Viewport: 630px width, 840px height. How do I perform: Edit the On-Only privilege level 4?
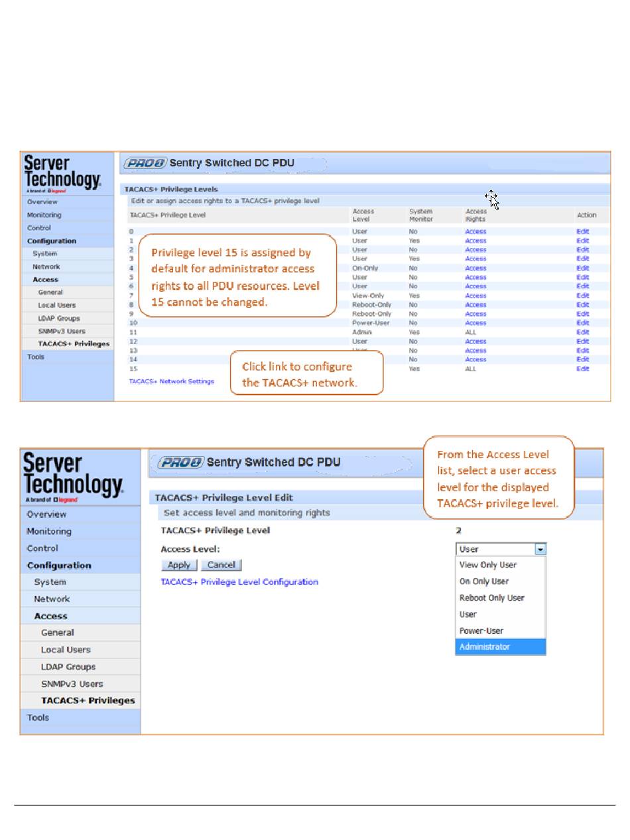(x=583, y=268)
